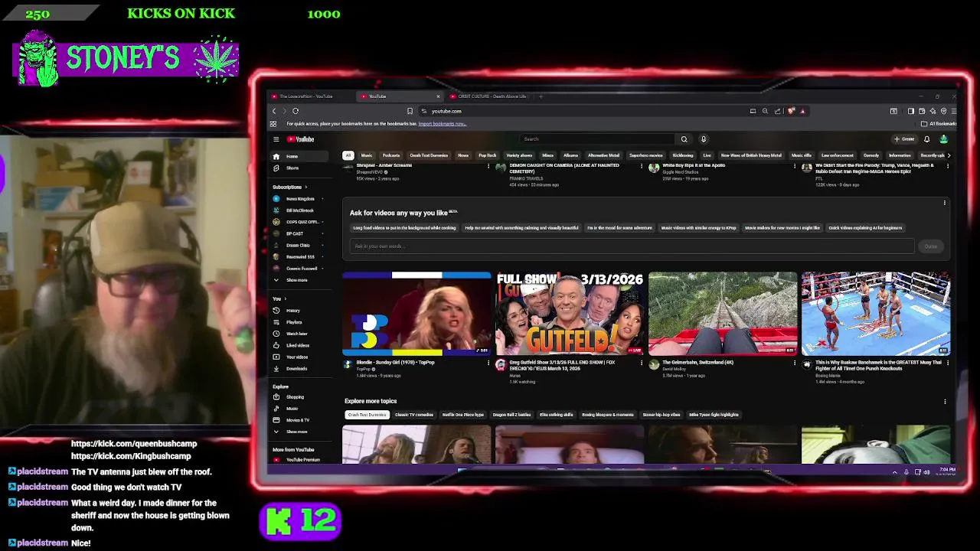Viewport: 980px width, 551px height.
Task: Open the notifications bell
Action: pos(926,139)
